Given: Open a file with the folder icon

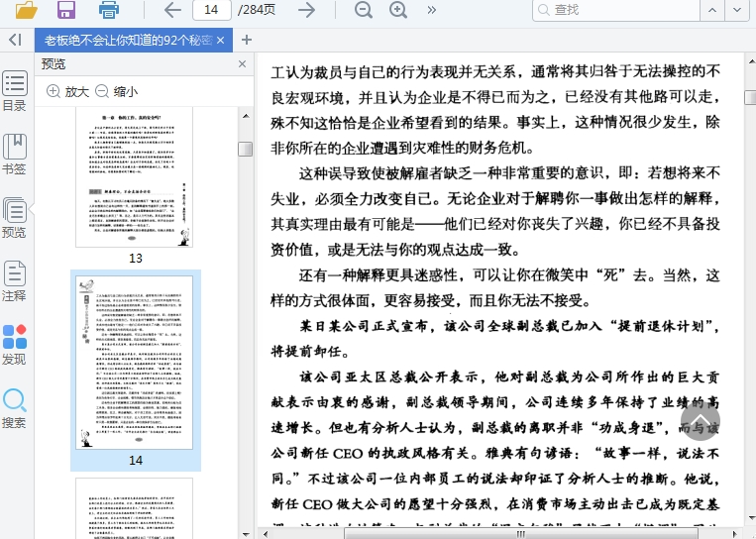Looking at the screenshot, I should tap(27, 10).
